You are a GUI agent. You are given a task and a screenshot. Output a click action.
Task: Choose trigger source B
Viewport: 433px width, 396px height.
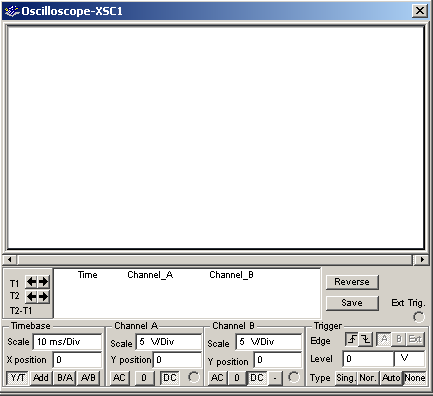pos(399,339)
